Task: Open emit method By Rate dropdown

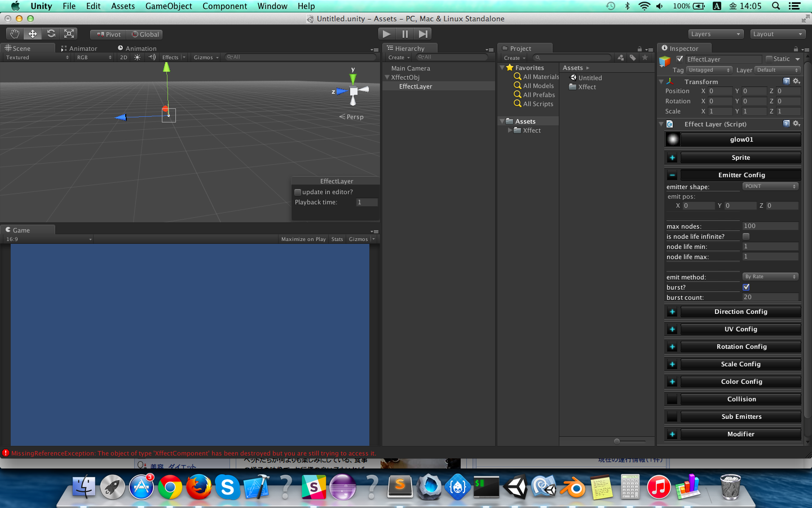Action: pyautogui.click(x=770, y=277)
